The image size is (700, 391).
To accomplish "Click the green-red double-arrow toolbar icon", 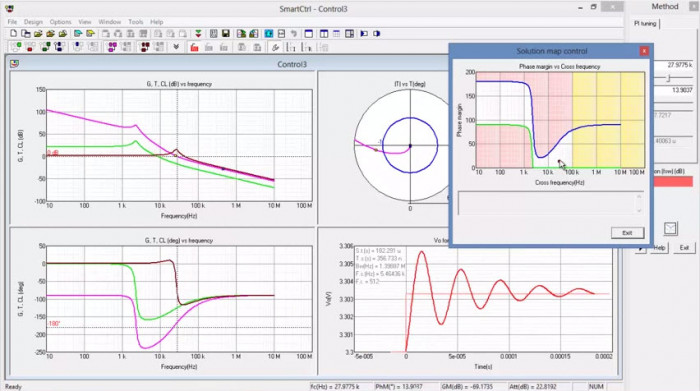I will coord(198,33).
